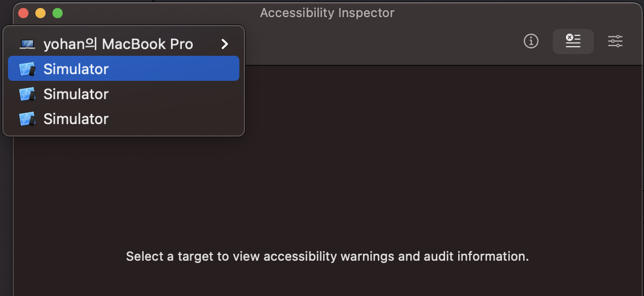Click the Accessibility Inspector window title
Image resolution: width=644 pixels, height=296 pixels.
(x=327, y=13)
